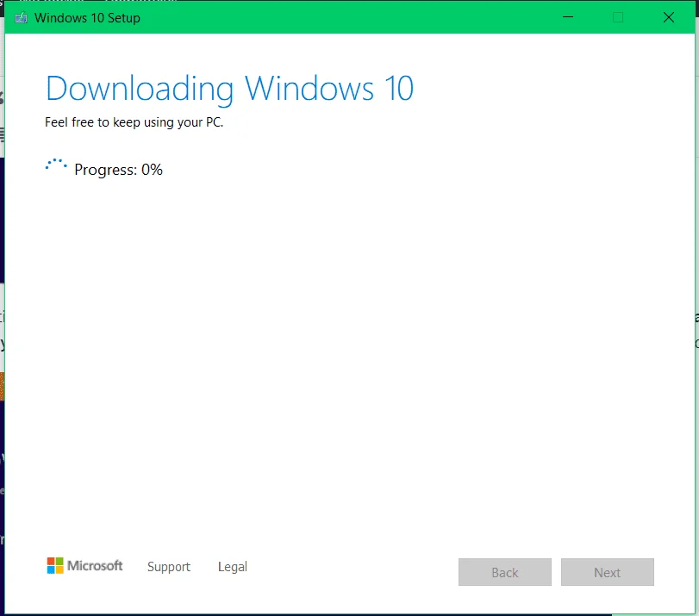Image resolution: width=699 pixels, height=616 pixels.
Task: Click "Feel free to keep using your PC."
Action: pos(134,122)
